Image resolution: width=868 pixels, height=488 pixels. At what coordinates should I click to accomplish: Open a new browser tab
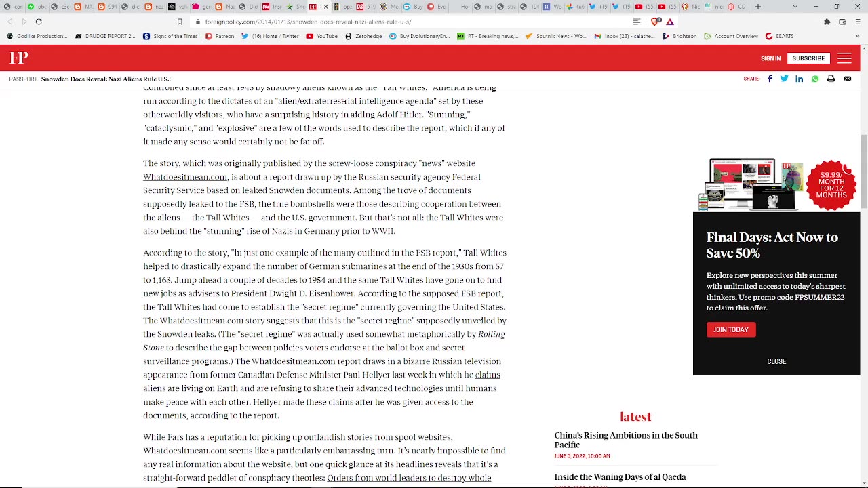[758, 7]
